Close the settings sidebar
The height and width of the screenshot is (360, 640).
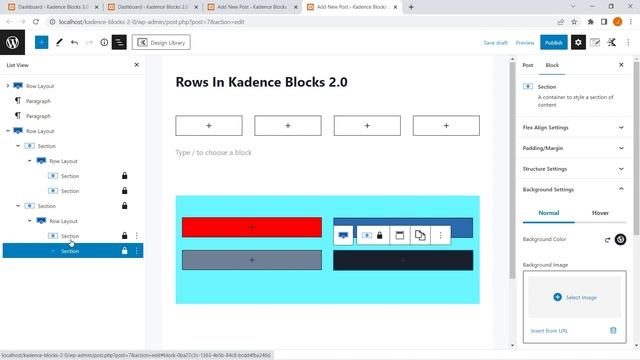(x=621, y=65)
